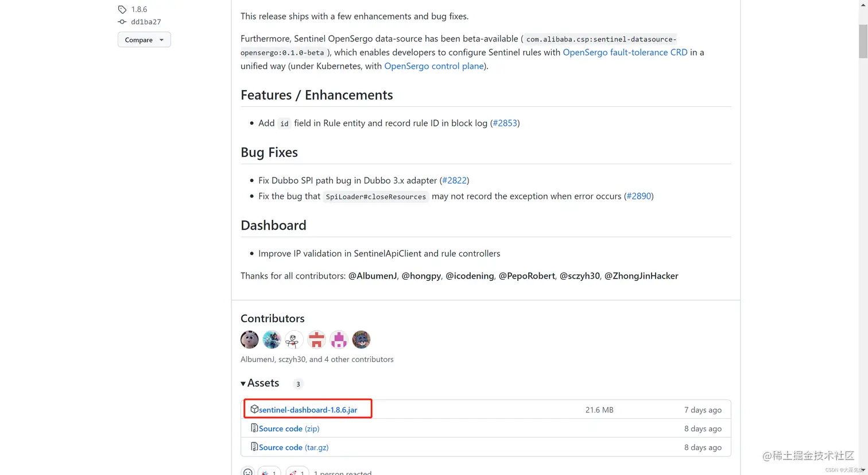Click the Contributors heading
Viewport: 868px width, 475px height.
pos(273,318)
